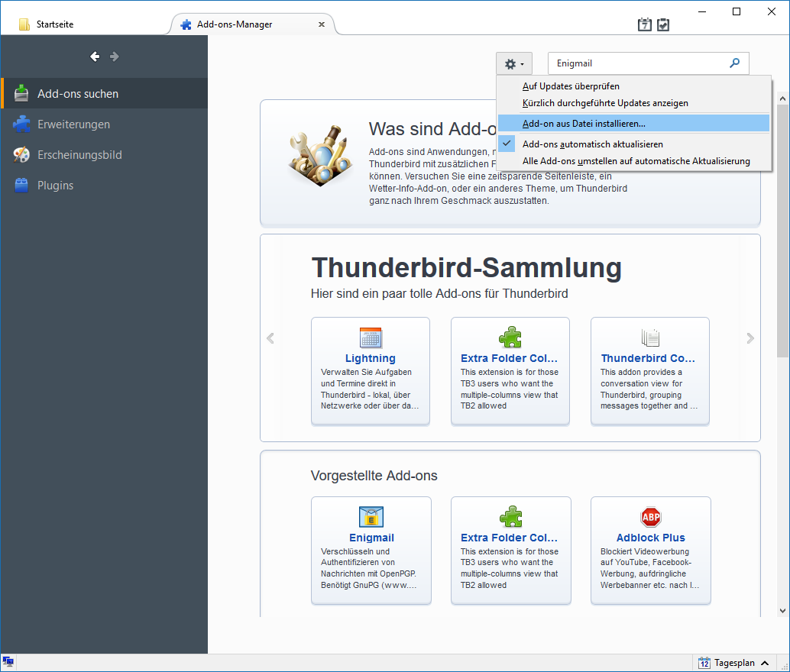This screenshot has width=790, height=672.
Task: Open the Erscheinungsbild category
Action: point(105,155)
